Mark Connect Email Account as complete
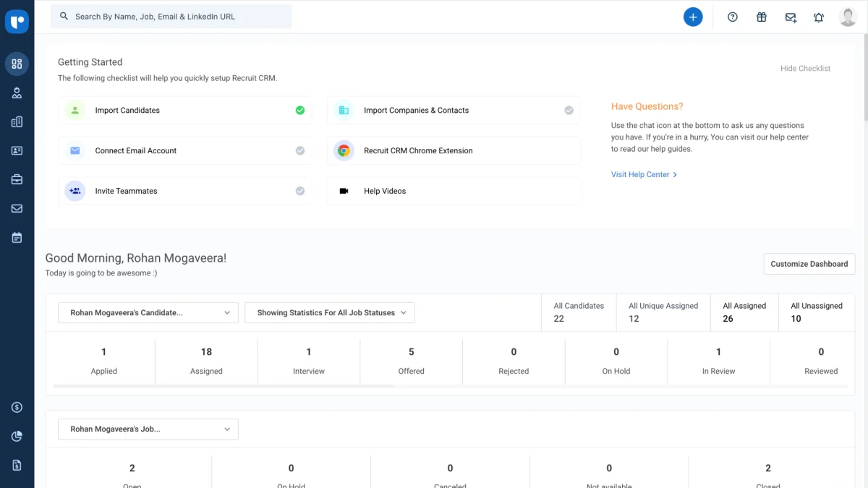The image size is (868, 488). (x=299, y=151)
